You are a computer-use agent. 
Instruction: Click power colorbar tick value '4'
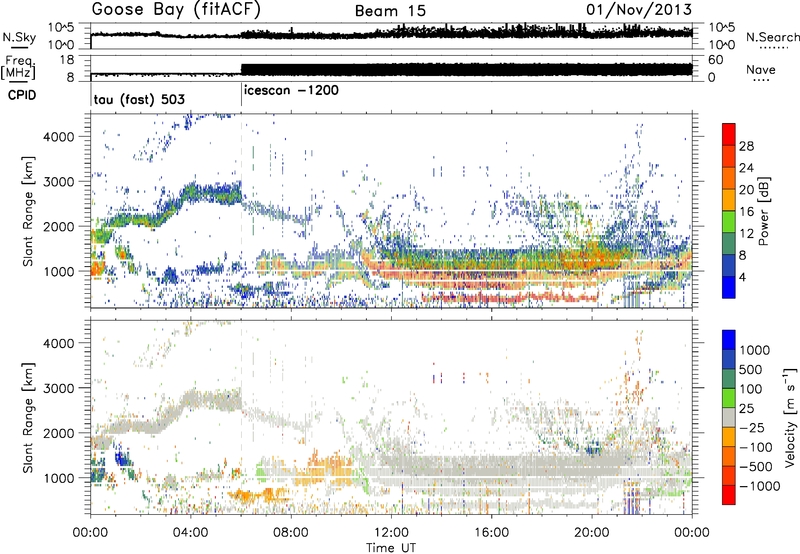point(743,277)
